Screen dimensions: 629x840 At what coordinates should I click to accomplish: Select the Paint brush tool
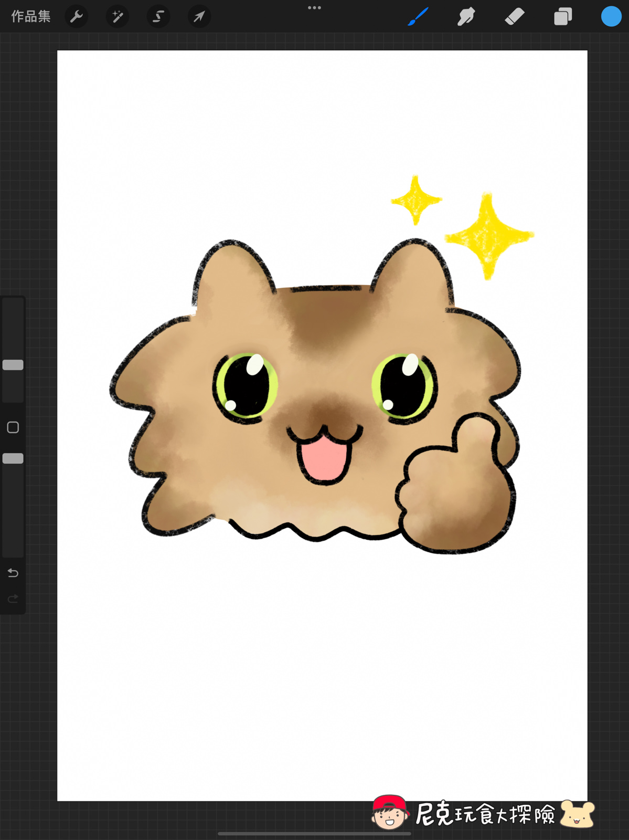pos(418,17)
